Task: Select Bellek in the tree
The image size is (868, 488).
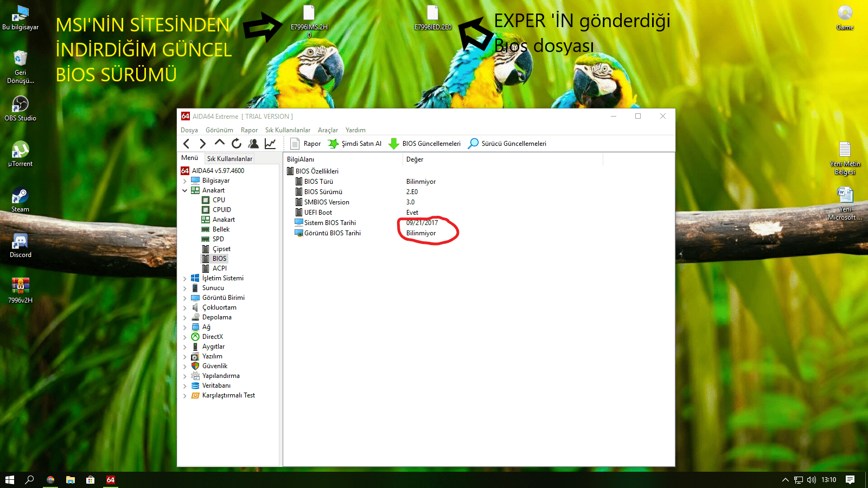Action: coord(215,229)
